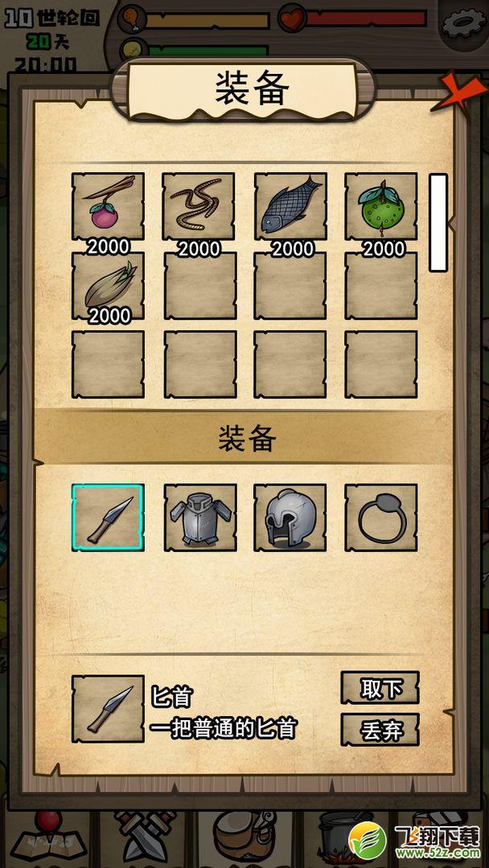Click the 丢弃 discard button
489x868 pixels.
point(380,730)
